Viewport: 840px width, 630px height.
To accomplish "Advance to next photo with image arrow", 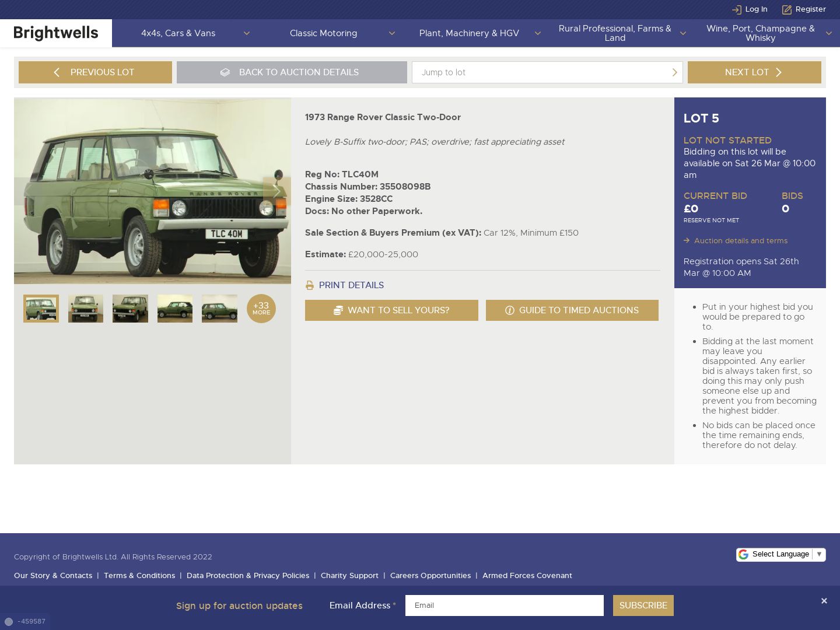I will [x=276, y=191].
